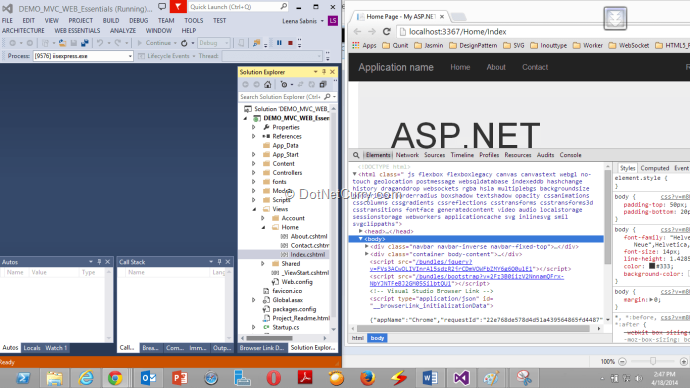Pause debugging in Visual Studio toolbar

[x=279, y=43]
